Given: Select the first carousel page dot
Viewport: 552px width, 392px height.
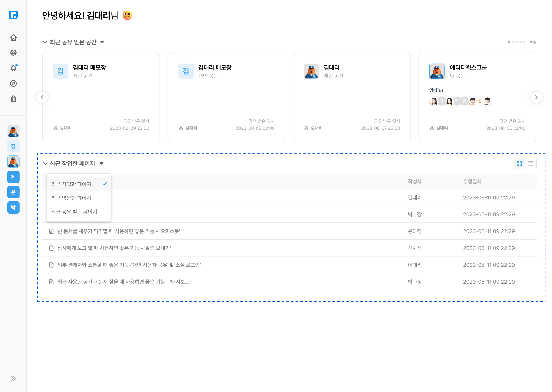Looking at the screenshot, I should point(509,42).
